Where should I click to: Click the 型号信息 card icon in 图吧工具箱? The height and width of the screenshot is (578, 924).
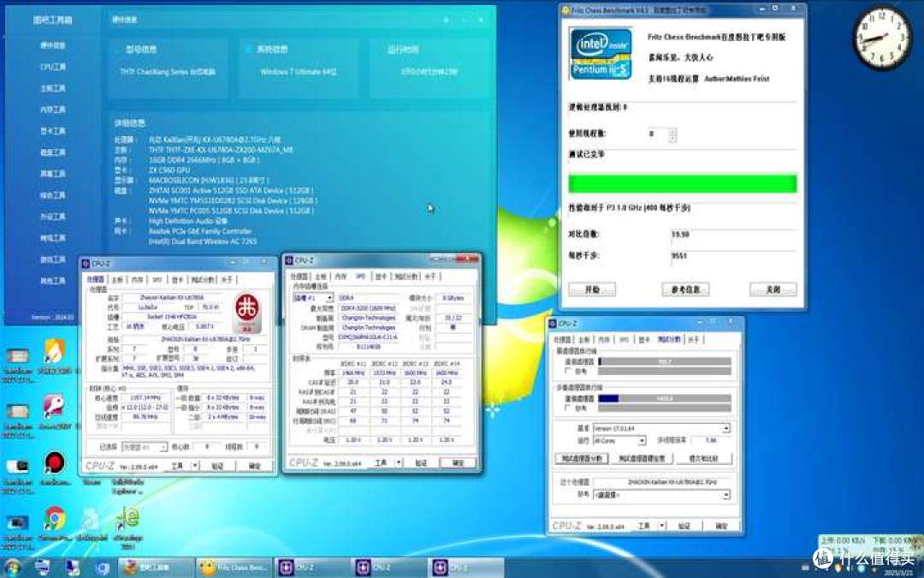[x=116, y=50]
